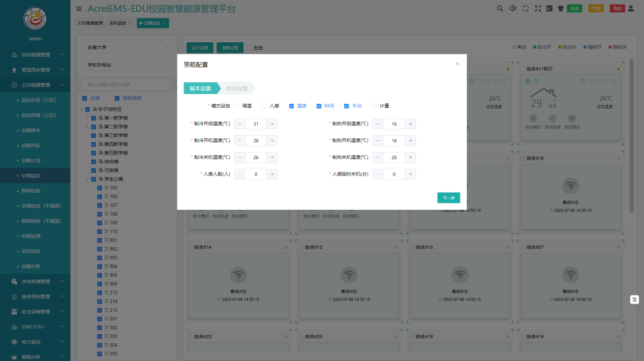Image resolution: width=644 pixels, height=361 pixels.
Task: Open the user profile icon in the header
Action: [x=631, y=8]
